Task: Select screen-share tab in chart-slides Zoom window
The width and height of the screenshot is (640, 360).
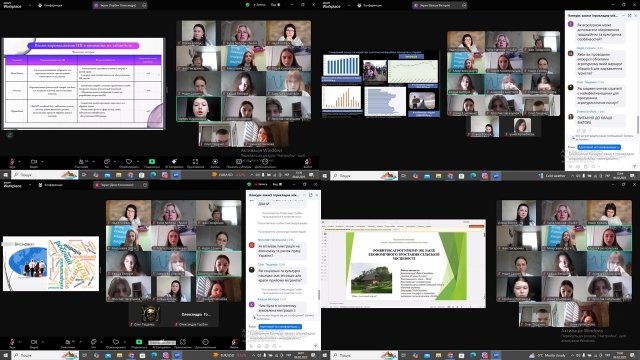Action: 440,5
